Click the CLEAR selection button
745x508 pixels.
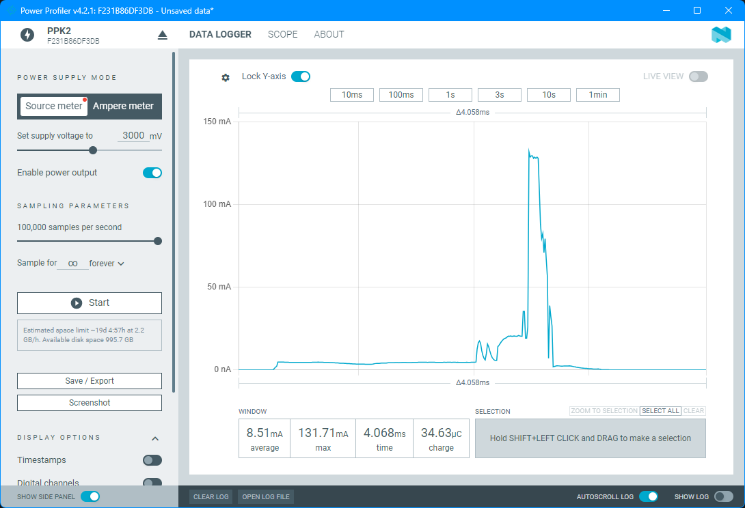693,411
